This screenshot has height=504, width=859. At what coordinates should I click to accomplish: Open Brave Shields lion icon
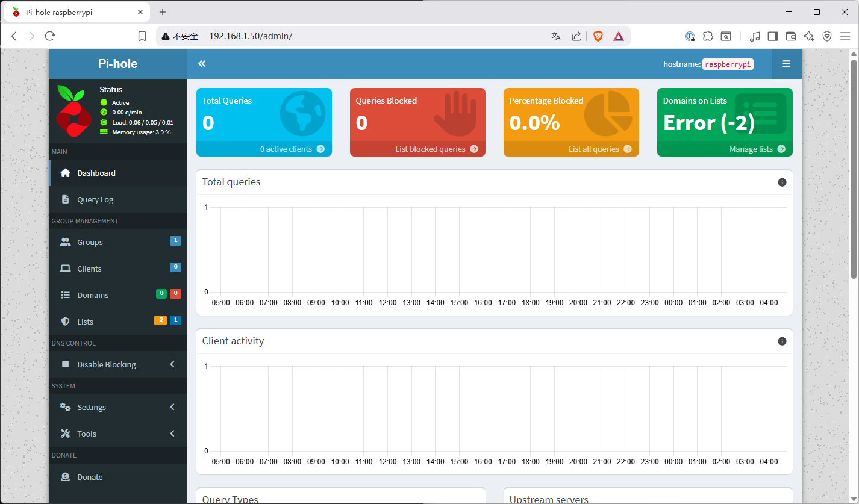coord(598,36)
